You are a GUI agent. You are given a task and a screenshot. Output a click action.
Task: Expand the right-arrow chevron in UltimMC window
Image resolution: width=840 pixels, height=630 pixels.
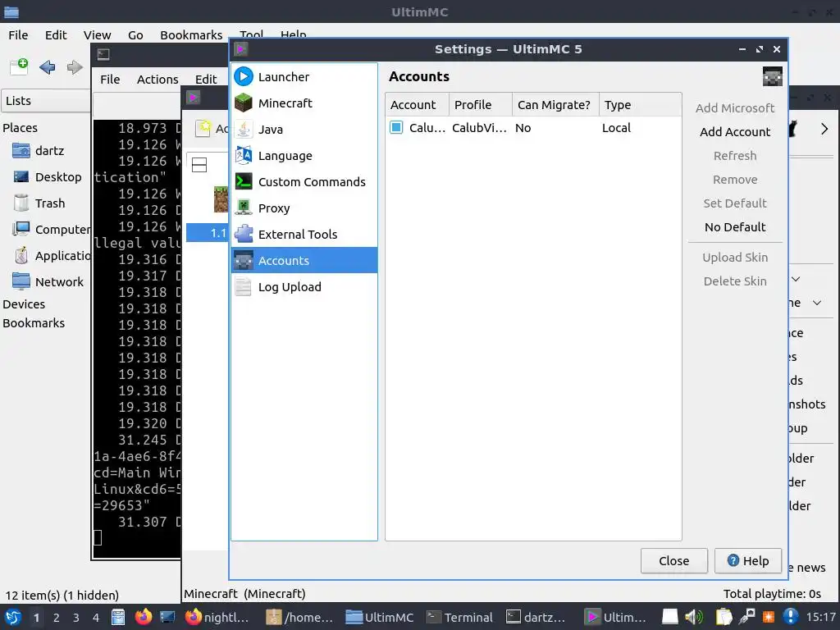tap(824, 129)
